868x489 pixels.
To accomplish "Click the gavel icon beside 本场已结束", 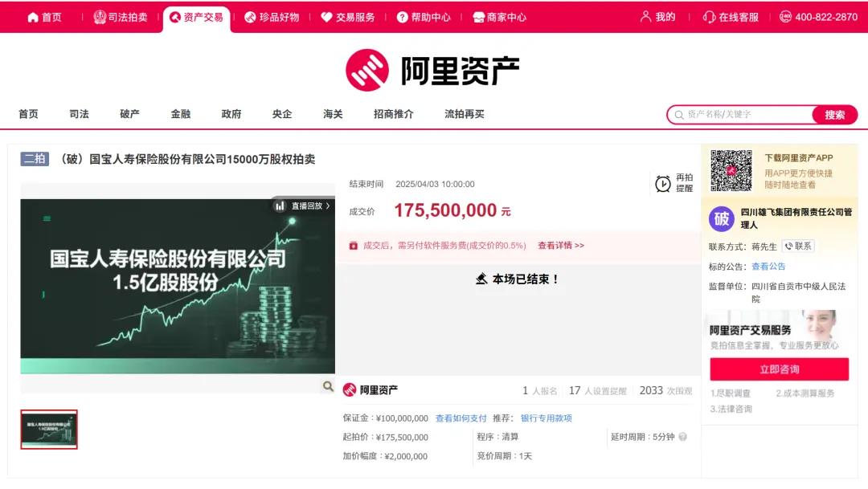I will 481,279.
